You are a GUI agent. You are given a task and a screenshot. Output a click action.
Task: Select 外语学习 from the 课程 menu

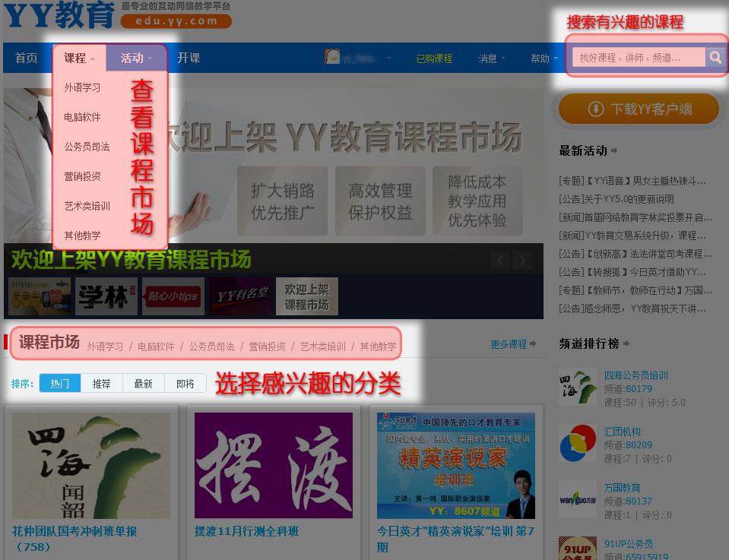tap(82, 87)
